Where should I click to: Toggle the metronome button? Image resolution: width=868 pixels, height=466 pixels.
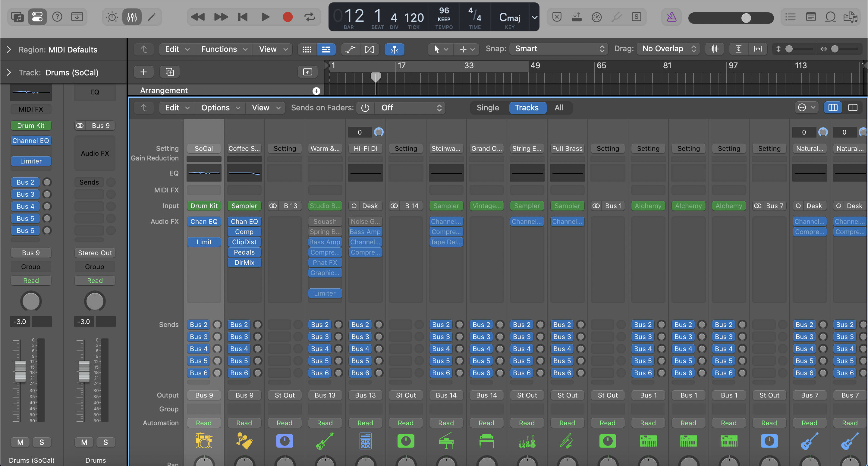pyautogui.click(x=671, y=17)
